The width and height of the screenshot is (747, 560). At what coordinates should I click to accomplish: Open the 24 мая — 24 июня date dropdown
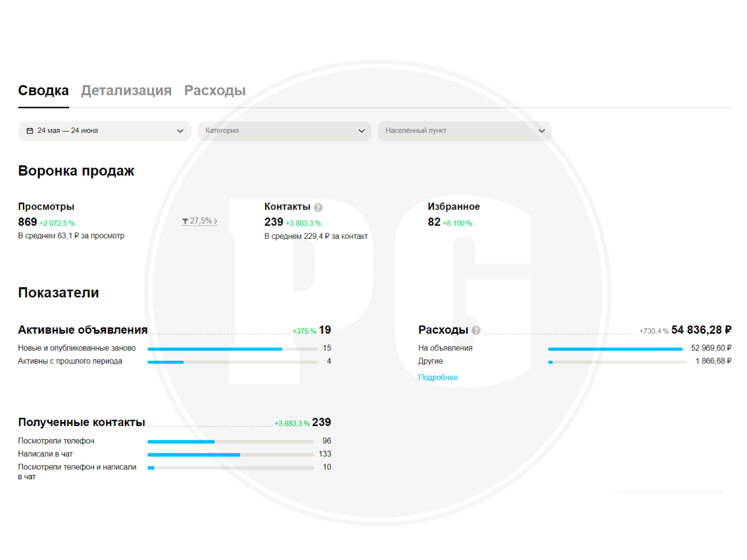(x=104, y=131)
